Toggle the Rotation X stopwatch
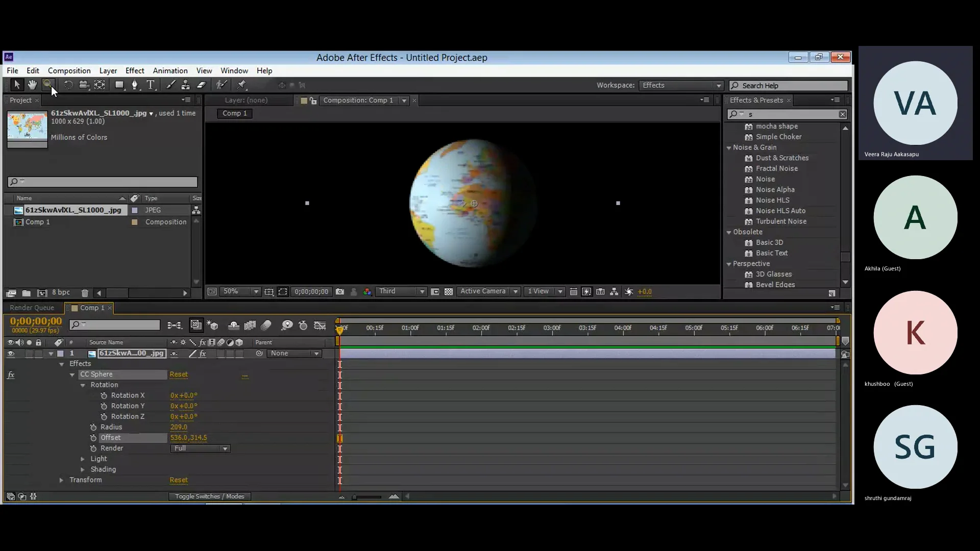 coord(104,395)
